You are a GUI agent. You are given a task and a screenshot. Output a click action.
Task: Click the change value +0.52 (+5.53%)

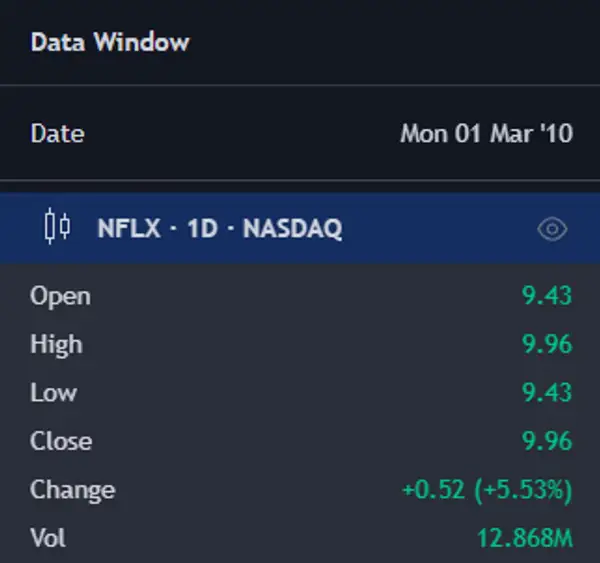click(x=487, y=490)
